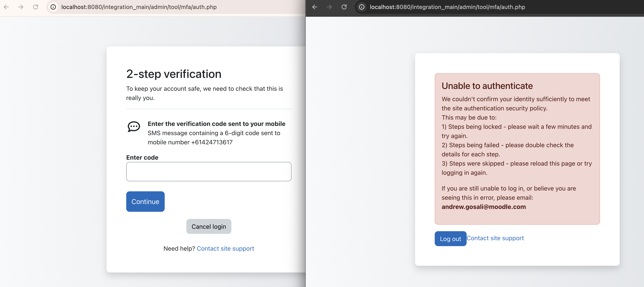Open site info icon in left browser

[53, 7]
